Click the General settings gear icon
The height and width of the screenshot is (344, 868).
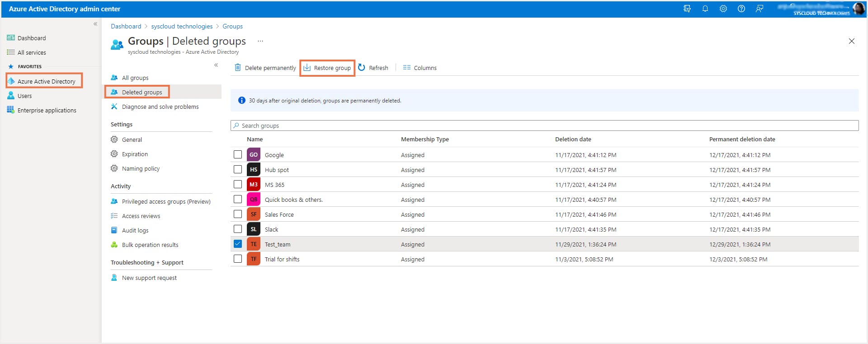coord(114,139)
